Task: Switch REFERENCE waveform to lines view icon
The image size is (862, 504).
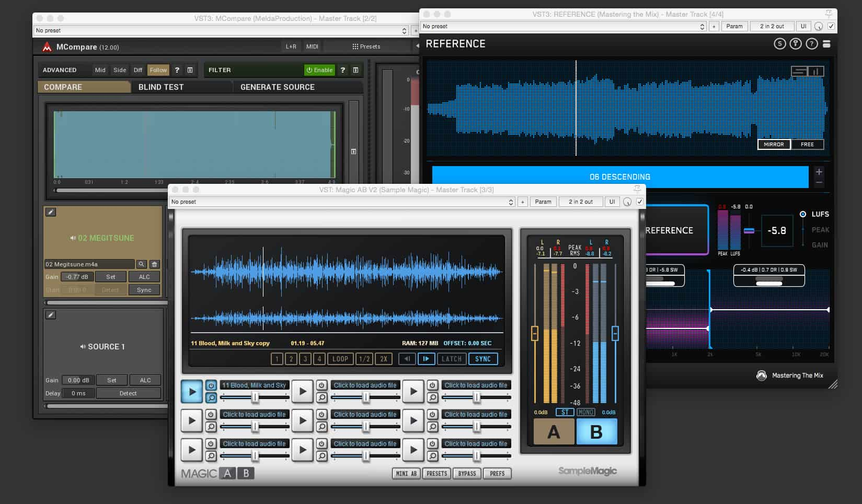Action: click(x=799, y=71)
